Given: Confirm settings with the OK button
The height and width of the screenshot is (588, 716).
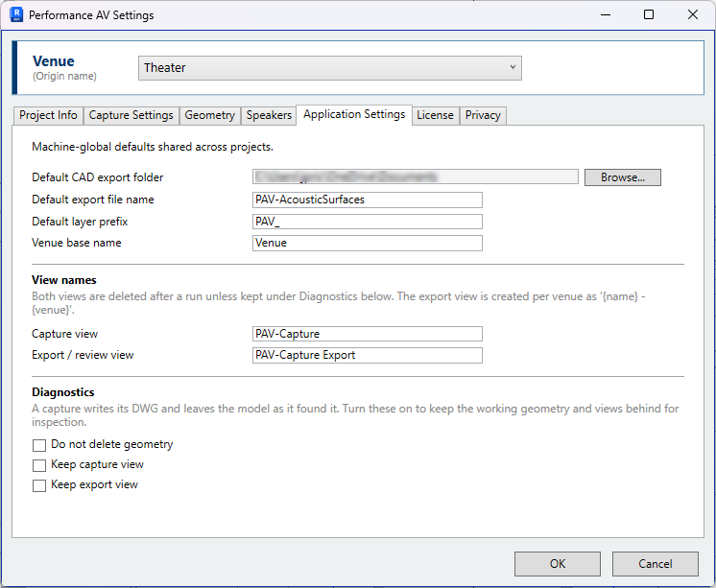Looking at the screenshot, I should point(557,564).
